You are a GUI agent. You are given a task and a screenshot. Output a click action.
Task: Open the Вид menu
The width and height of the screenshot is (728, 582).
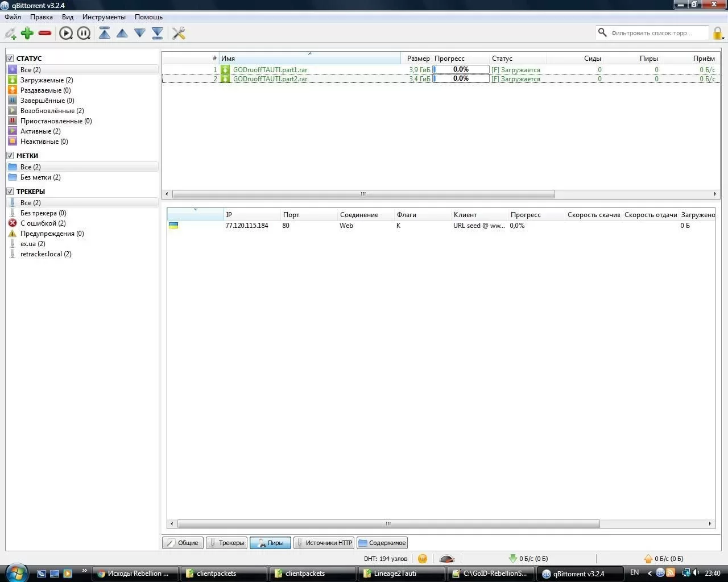pos(68,17)
